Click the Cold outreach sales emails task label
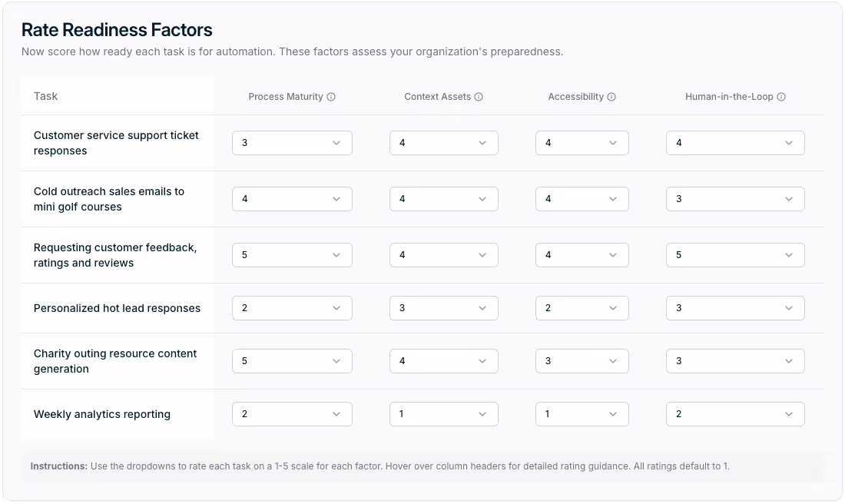845x504 pixels. (109, 199)
